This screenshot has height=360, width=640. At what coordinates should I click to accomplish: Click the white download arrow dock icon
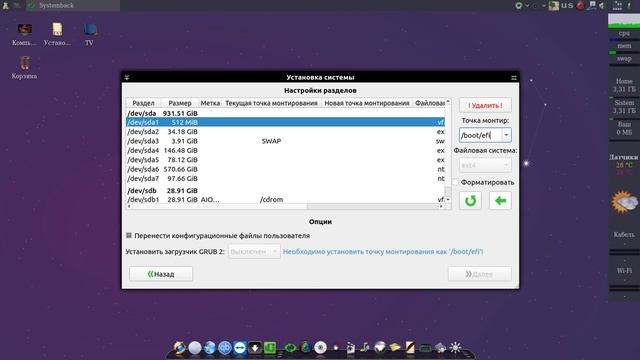pos(255,348)
